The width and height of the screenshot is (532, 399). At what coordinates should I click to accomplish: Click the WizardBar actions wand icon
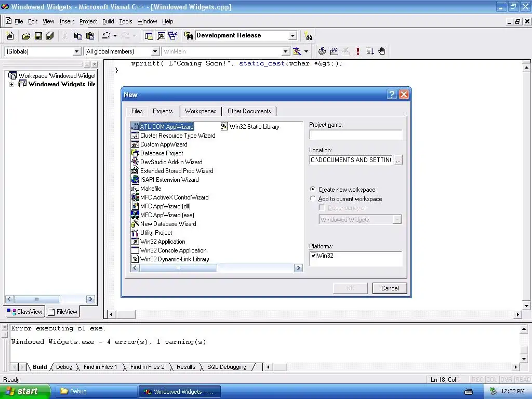(x=297, y=51)
